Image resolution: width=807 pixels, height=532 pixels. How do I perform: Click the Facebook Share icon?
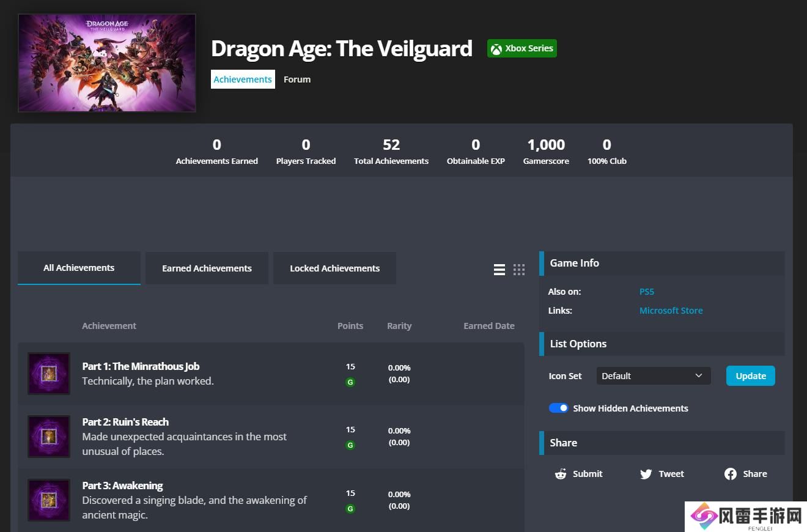point(730,474)
